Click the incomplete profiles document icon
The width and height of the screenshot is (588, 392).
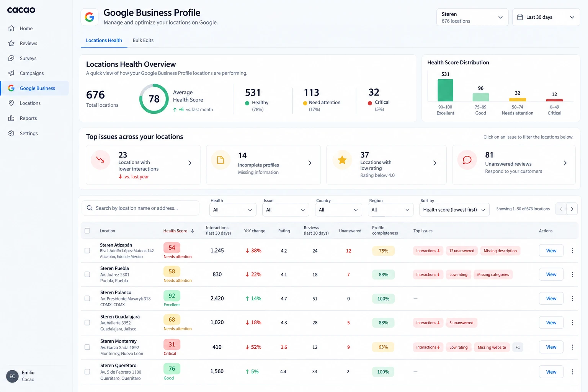point(220,160)
